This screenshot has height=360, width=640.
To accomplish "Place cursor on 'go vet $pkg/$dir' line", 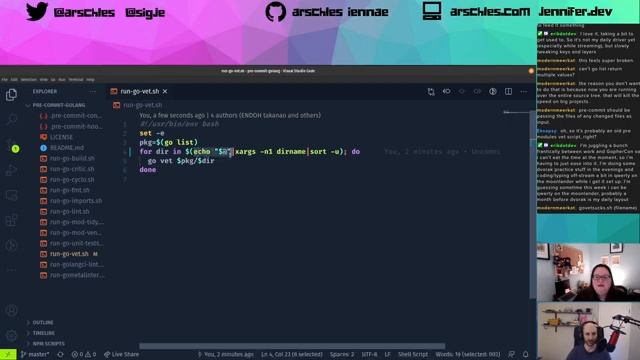I will (181, 161).
